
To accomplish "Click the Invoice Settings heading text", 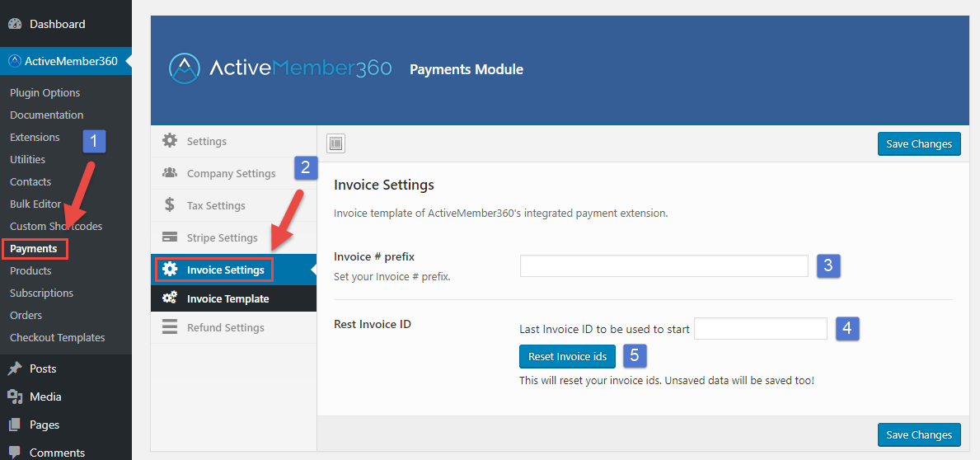I will 384,185.
